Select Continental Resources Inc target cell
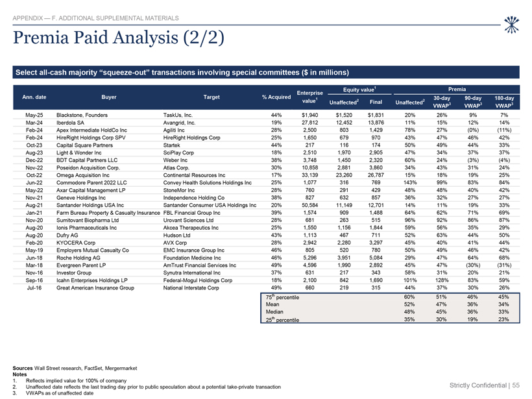 [x=194, y=175]
